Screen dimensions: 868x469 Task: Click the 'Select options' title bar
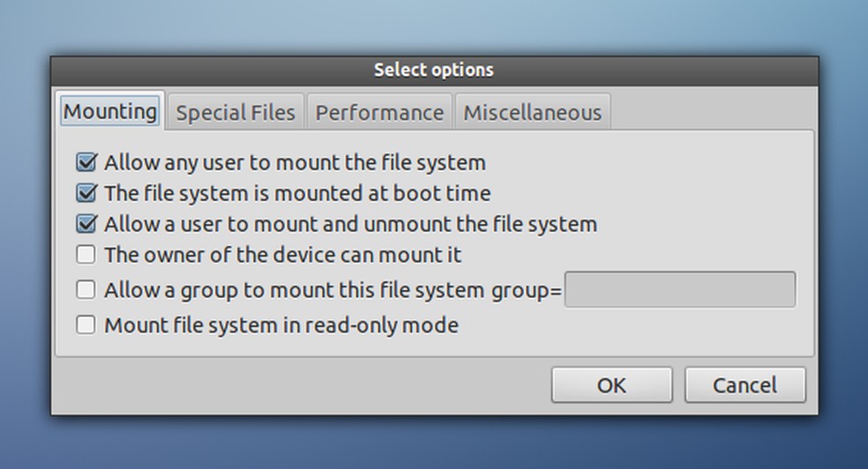[x=434, y=70]
